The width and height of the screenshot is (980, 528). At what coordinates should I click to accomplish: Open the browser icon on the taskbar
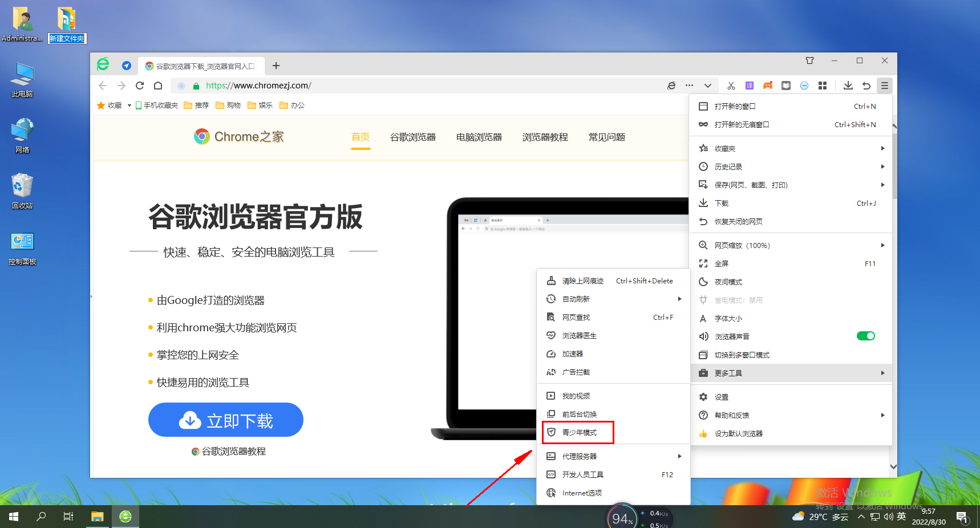(125, 516)
